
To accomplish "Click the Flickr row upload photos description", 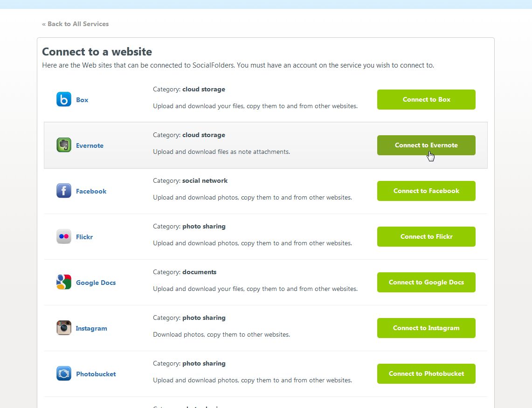I will (x=252, y=243).
